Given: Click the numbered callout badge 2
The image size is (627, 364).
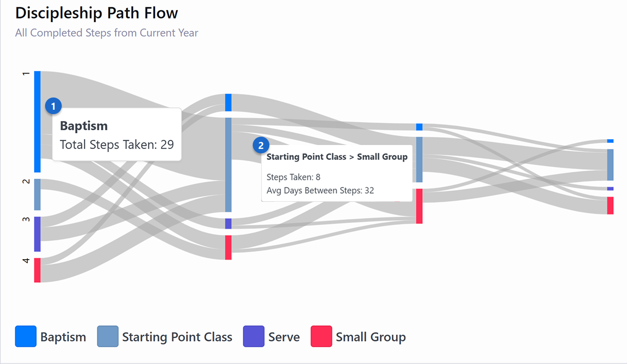Looking at the screenshot, I should 261,146.
